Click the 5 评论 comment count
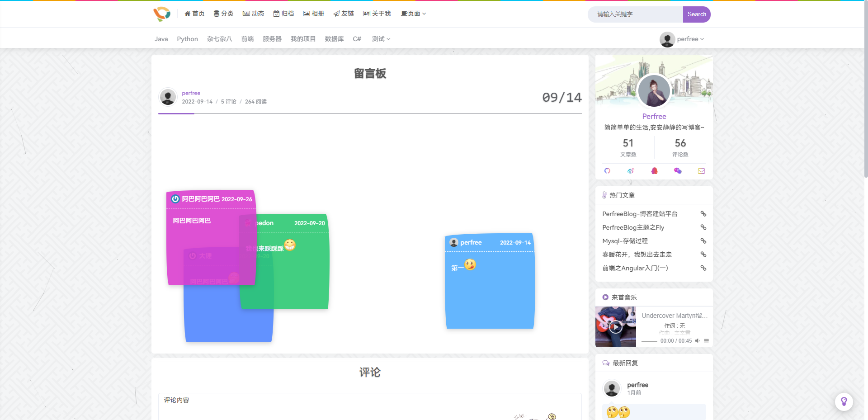 pos(229,102)
